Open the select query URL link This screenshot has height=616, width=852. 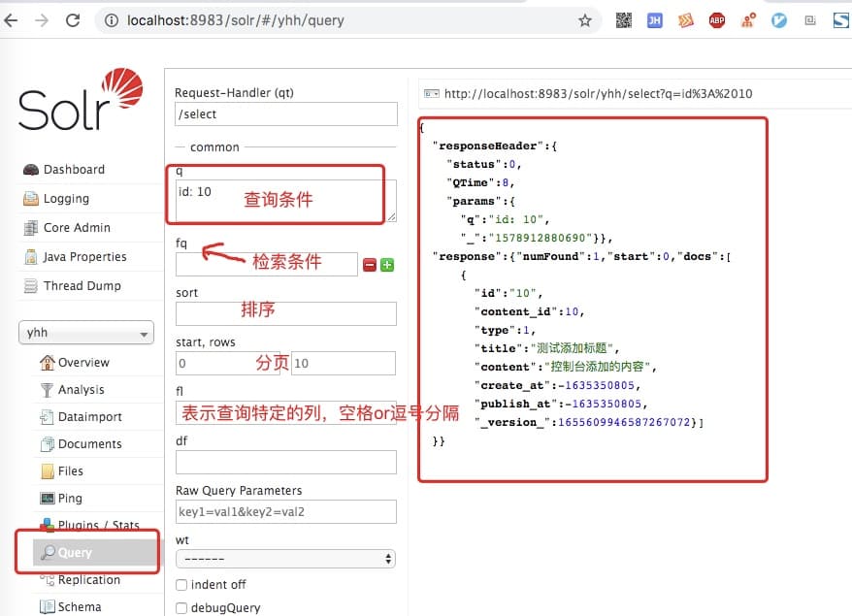[599, 94]
